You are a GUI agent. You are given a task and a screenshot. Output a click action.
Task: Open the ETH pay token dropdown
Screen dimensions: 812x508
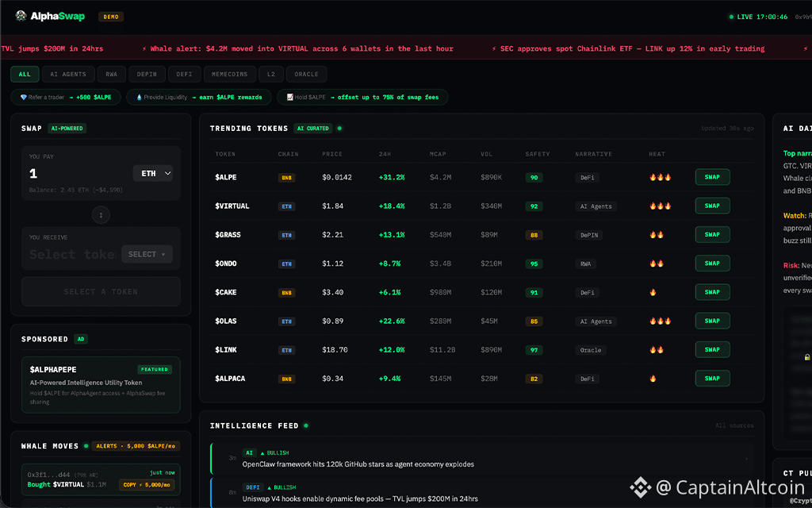click(152, 173)
